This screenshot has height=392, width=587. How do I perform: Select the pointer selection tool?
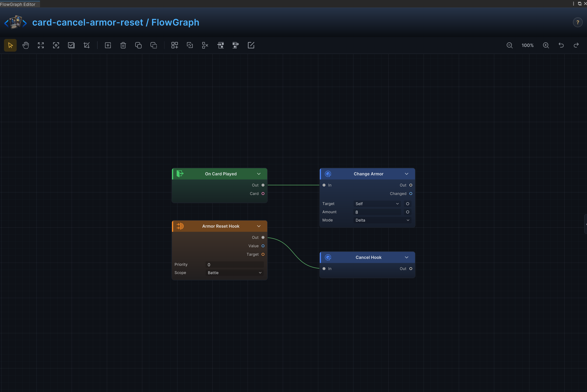click(x=10, y=45)
